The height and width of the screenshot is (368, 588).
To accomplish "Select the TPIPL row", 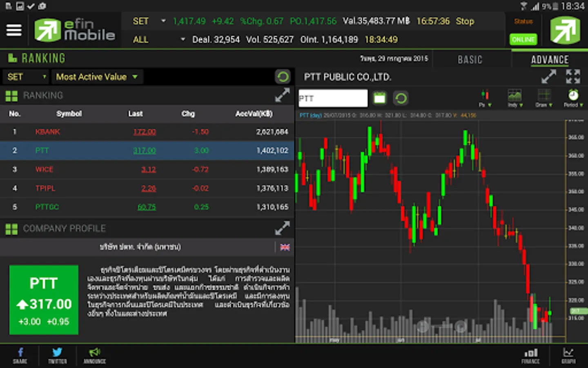I will pyautogui.click(x=147, y=188).
